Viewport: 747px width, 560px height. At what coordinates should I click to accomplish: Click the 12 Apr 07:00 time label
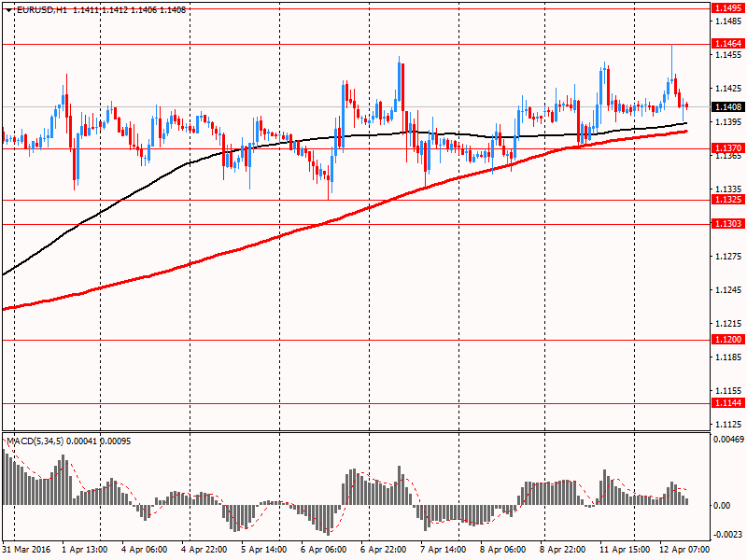click(684, 550)
